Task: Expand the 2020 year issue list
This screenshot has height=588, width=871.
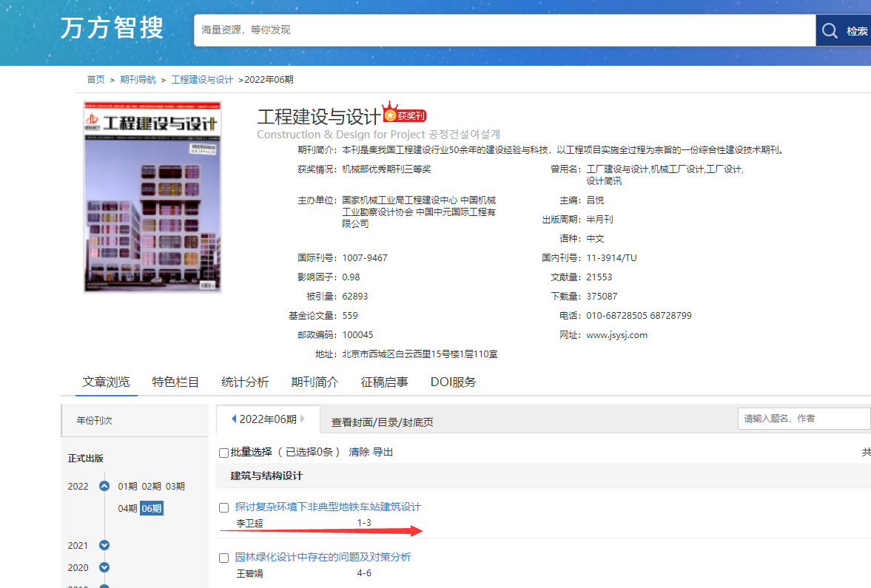Action: (x=104, y=568)
